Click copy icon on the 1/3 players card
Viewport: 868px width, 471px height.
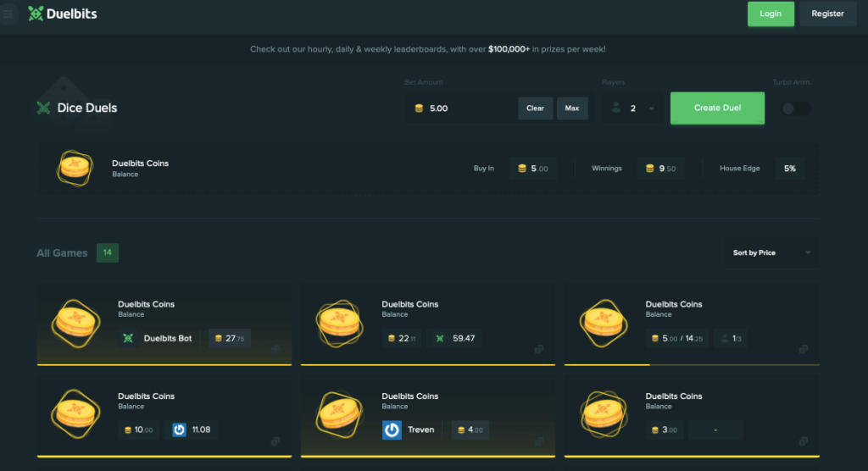point(803,349)
